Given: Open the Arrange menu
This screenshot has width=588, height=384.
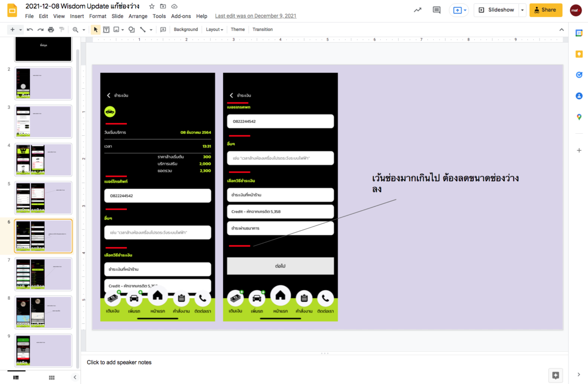Looking at the screenshot, I should (x=138, y=16).
